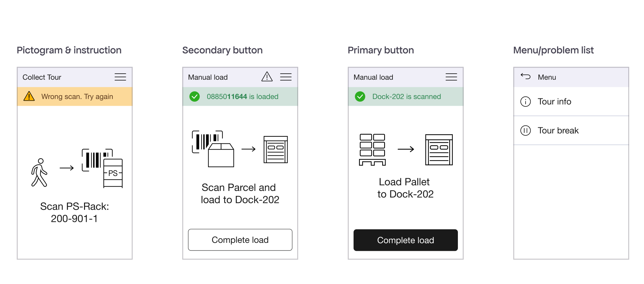Click the yellow warning icon in Wrong scan banner

[x=29, y=96]
